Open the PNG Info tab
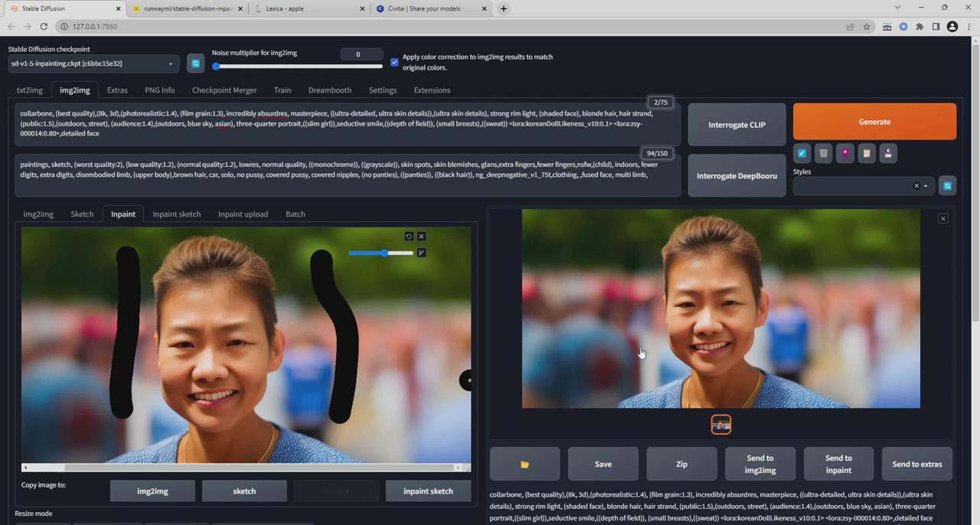Viewport: 980px width, 525px height. pos(159,90)
